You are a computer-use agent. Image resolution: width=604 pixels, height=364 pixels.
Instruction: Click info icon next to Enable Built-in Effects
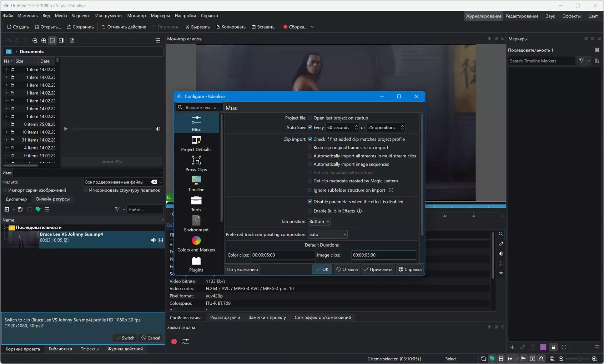[x=359, y=211]
